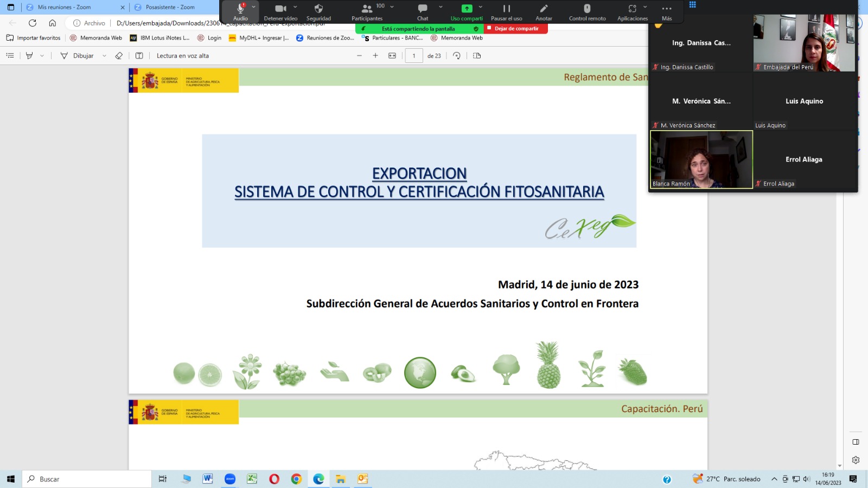Expand the video options arrow
This screenshot has width=868, height=488.
295,7
